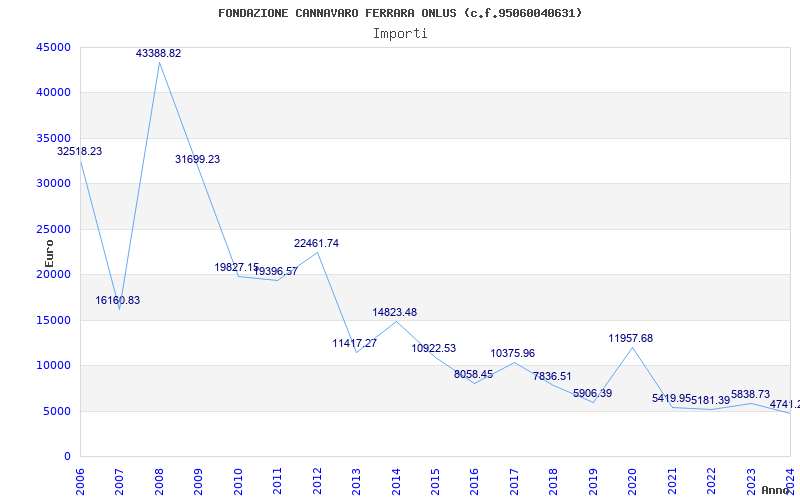Select data label 16160.83
This screenshot has height=500, width=800.
(x=117, y=301)
